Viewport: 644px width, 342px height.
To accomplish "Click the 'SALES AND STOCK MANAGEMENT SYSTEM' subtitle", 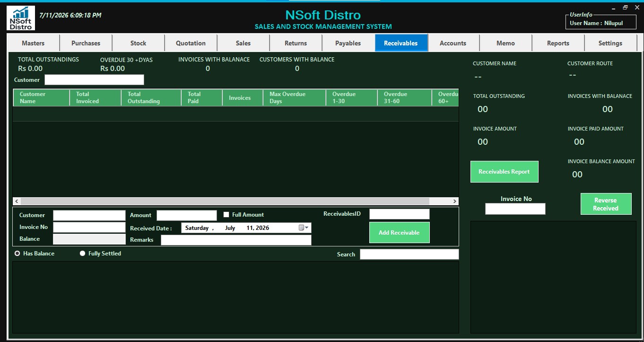I will [x=323, y=26].
